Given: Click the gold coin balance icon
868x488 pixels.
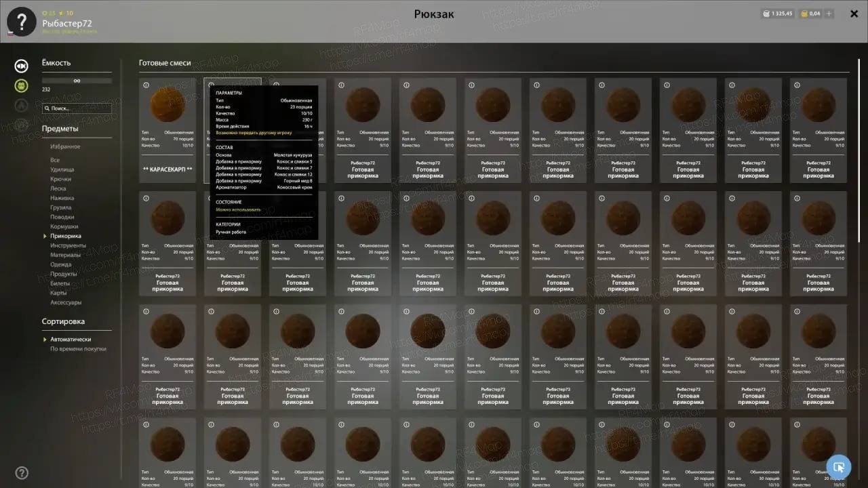Looking at the screenshot, I should pyautogui.click(x=804, y=14).
